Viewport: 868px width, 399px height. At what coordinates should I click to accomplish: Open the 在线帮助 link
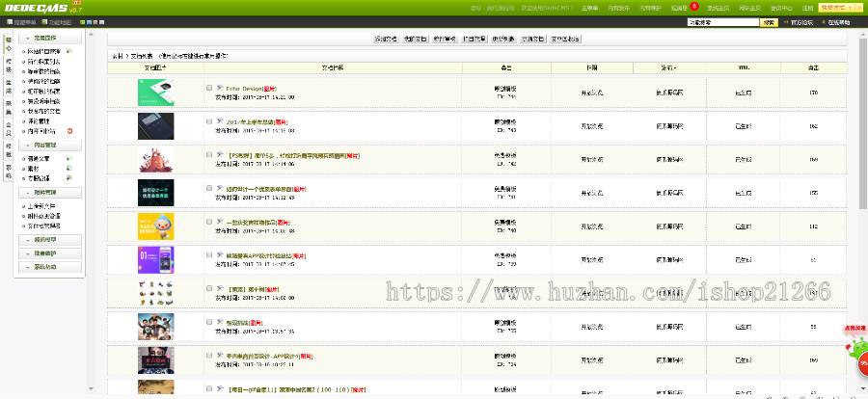coord(839,23)
